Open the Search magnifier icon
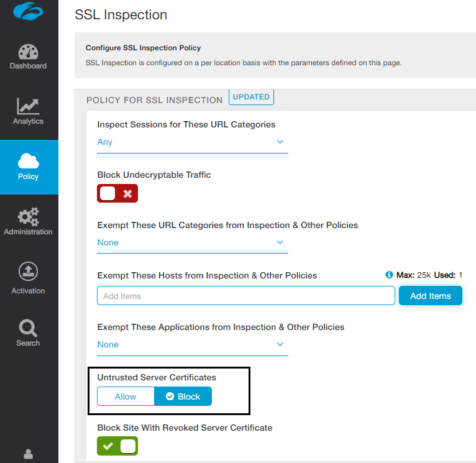 (28, 328)
